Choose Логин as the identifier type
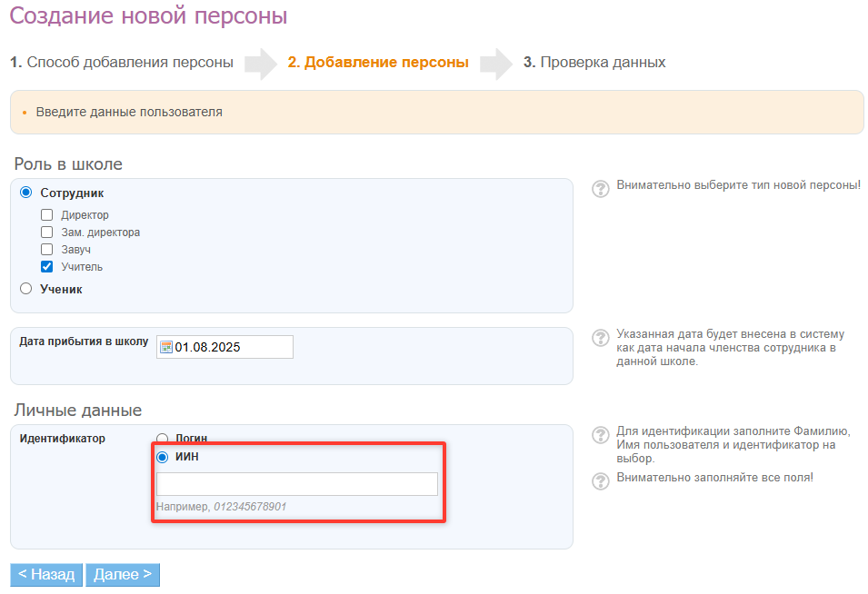The height and width of the screenshot is (594, 868). [x=163, y=438]
